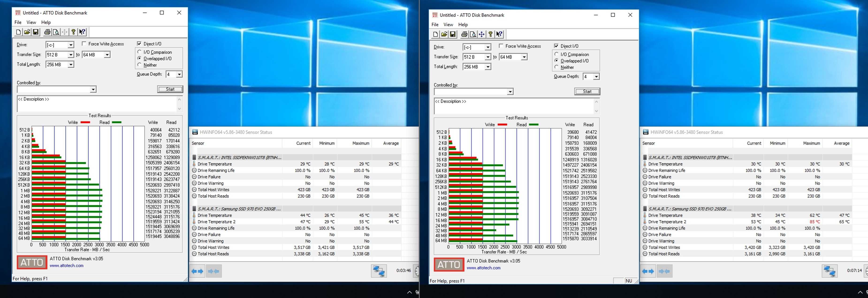Click New document icon in left ATTO window
868x298 pixels.
point(19,32)
